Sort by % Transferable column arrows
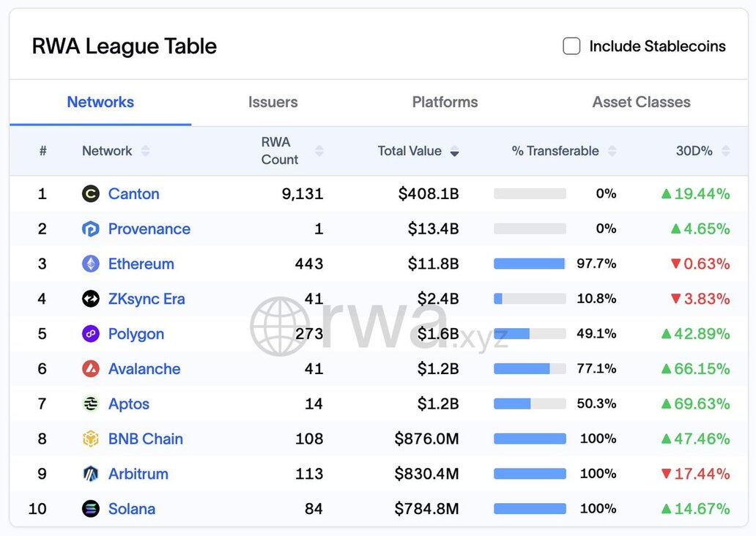The height and width of the screenshot is (536, 756). pos(612,151)
